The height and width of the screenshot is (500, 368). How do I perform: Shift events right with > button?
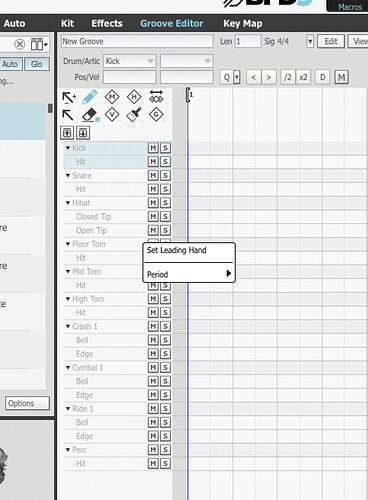(x=269, y=77)
